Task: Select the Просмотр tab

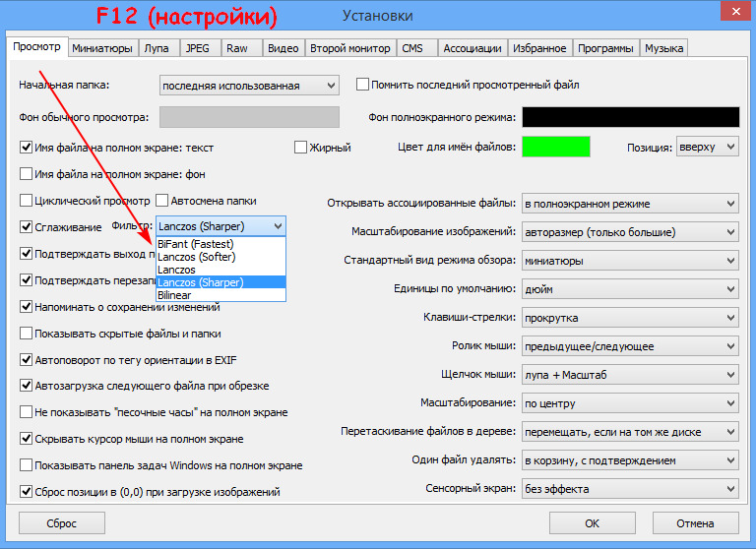Action: tap(37, 47)
